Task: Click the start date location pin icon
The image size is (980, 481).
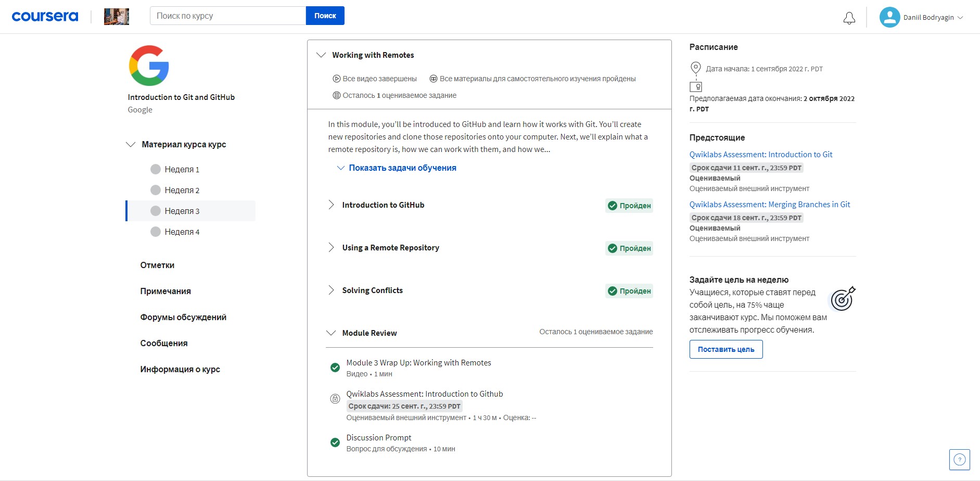Action: point(695,68)
